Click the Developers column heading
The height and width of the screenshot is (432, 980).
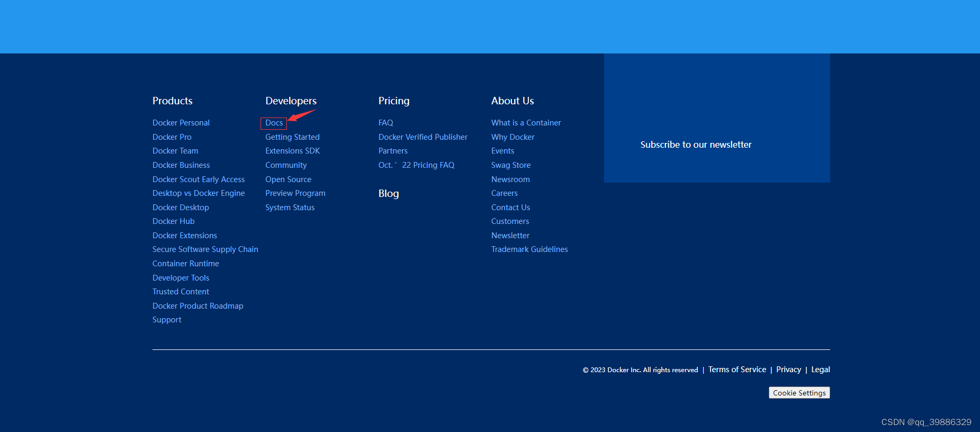(291, 101)
